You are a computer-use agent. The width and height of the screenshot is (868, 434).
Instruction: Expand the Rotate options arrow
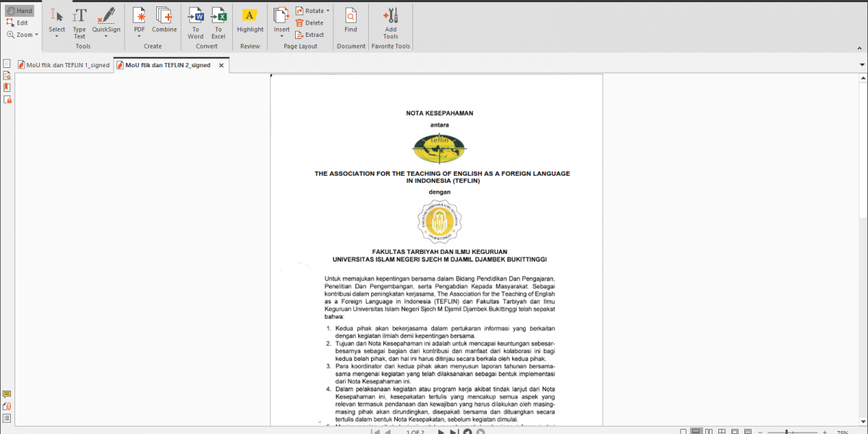(x=328, y=11)
